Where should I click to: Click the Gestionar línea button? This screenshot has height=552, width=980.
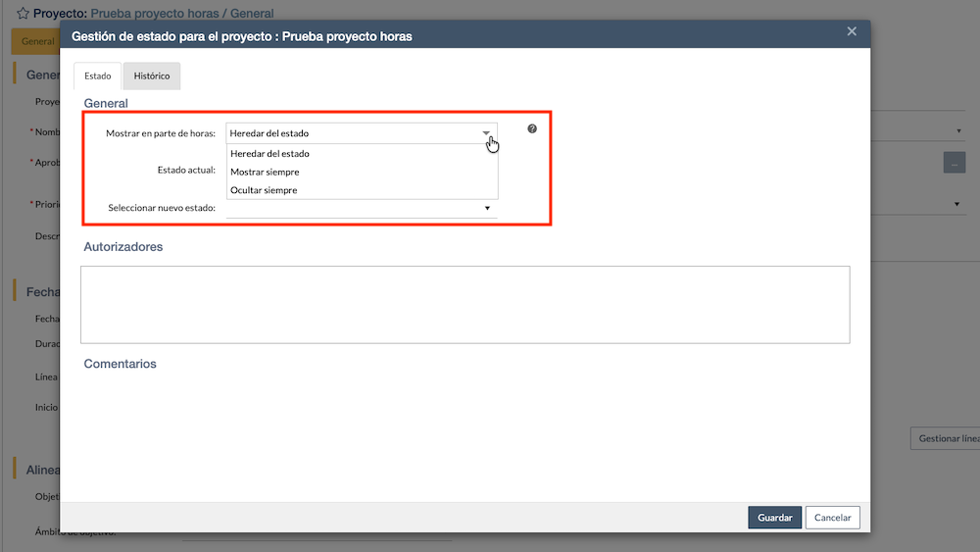coord(947,438)
